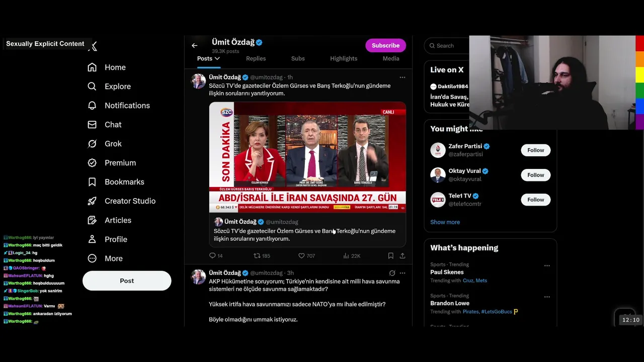Viewport: 644px width, 362px height.
Task: Open the Chat envelope icon
Action: pyautogui.click(x=92, y=125)
